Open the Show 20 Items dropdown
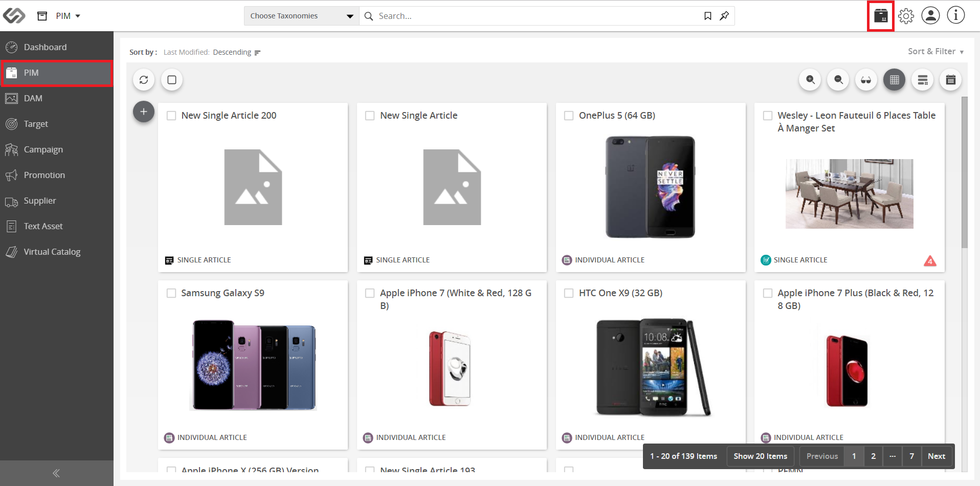Viewport: 980px width, 486px height. point(761,456)
